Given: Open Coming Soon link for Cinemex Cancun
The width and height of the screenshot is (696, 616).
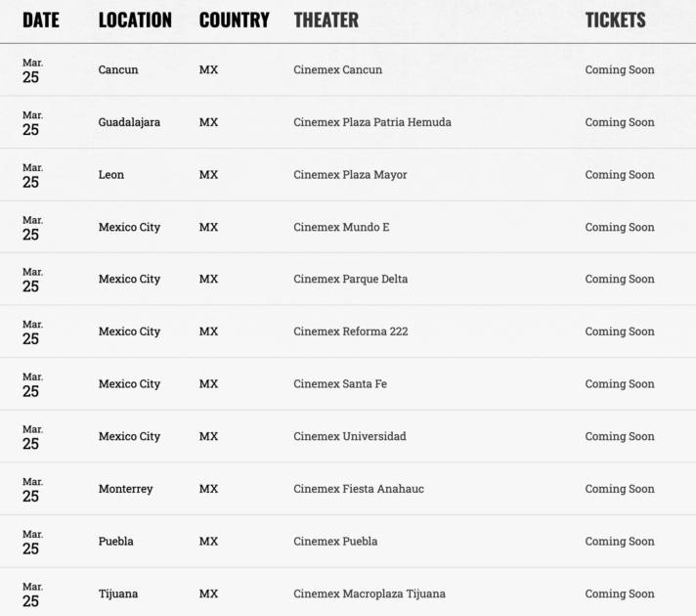Looking at the screenshot, I should pyautogui.click(x=620, y=70).
